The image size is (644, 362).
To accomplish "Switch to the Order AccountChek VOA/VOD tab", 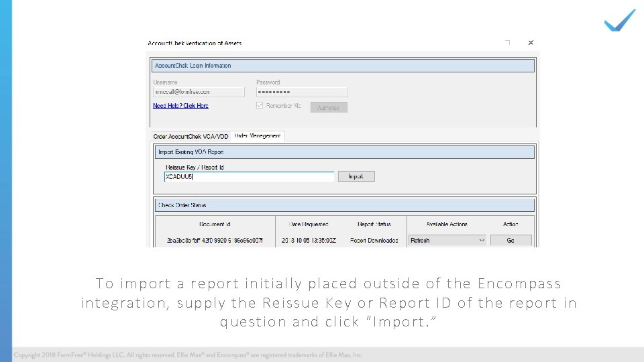I will click(x=191, y=136).
